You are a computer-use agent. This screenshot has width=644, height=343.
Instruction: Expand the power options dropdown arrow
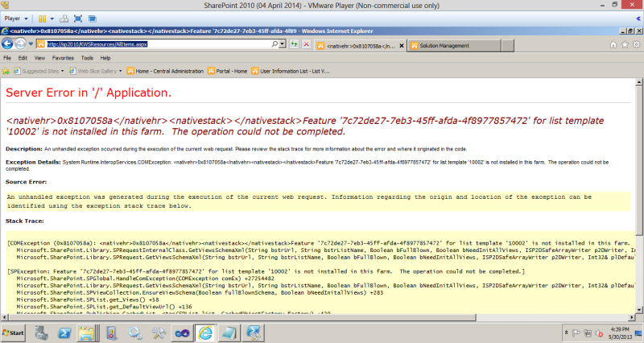[x=52, y=19]
